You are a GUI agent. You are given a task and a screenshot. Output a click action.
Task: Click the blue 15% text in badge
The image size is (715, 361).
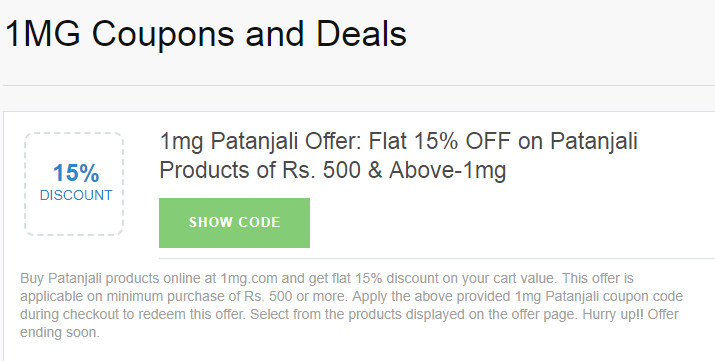point(76,173)
